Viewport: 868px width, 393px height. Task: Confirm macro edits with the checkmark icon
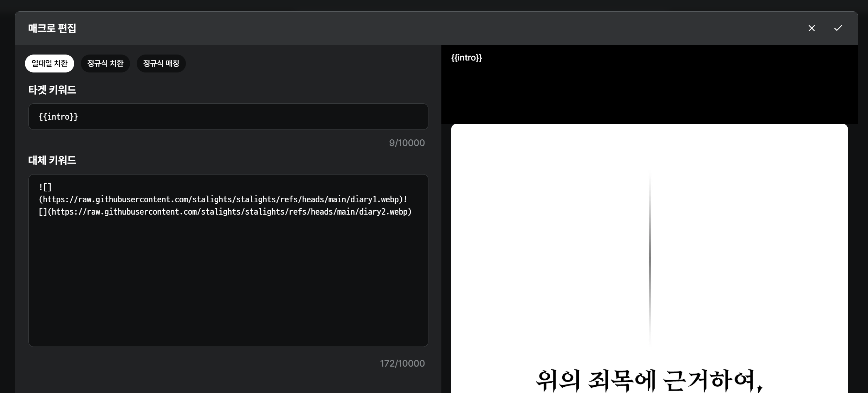pos(838,28)
